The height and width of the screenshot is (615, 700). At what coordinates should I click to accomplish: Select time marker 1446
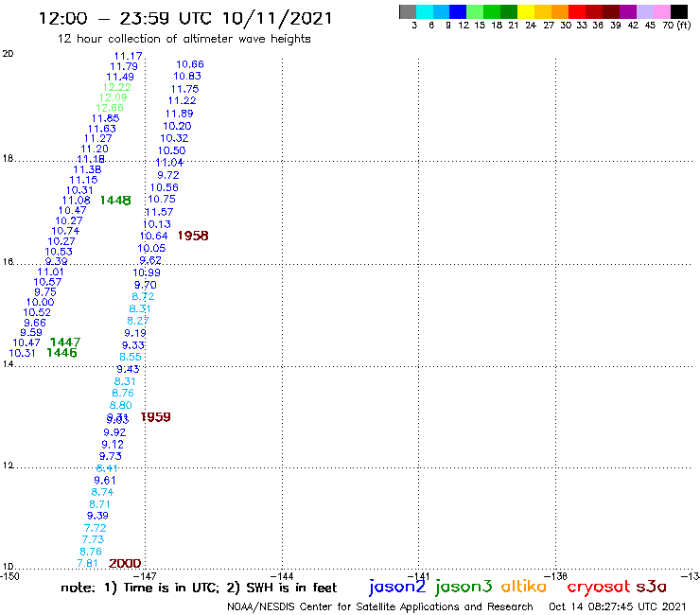62,352
